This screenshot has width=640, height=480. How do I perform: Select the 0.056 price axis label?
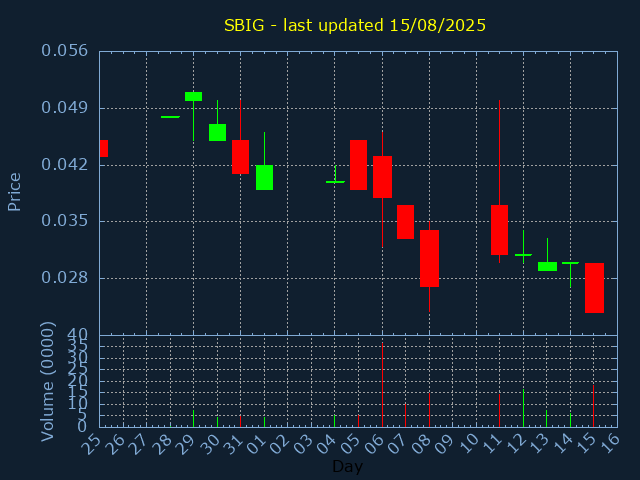pyautogui.click(x=64, y=51)
